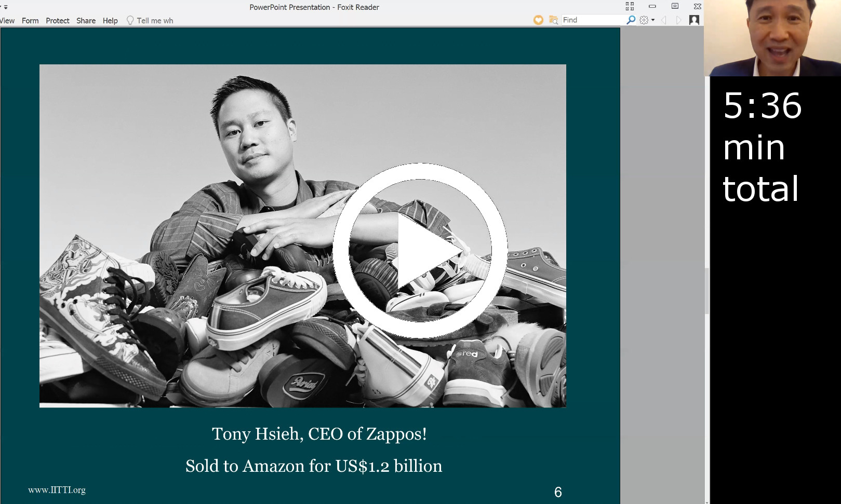
Task: Open the Help tab
Action: 110,21
